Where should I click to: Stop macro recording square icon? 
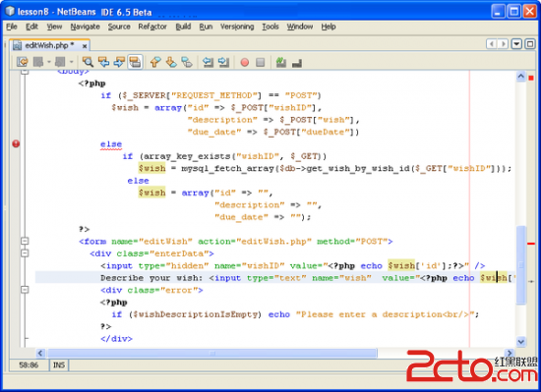point(260,62)
